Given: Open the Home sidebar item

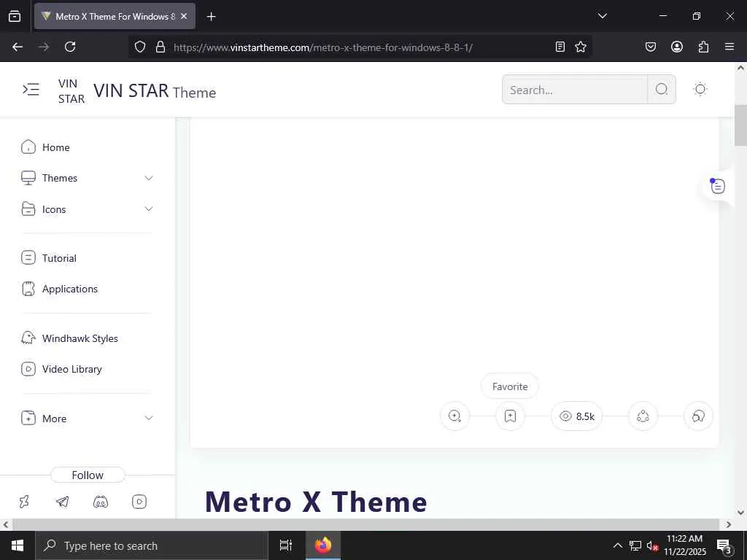Looking at the screenshot, I should (x=55, y=147).
